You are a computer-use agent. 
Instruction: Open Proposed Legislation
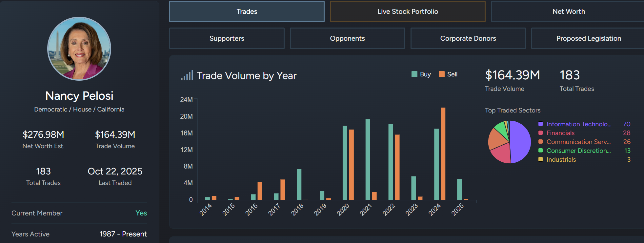[x=588, y=38]
